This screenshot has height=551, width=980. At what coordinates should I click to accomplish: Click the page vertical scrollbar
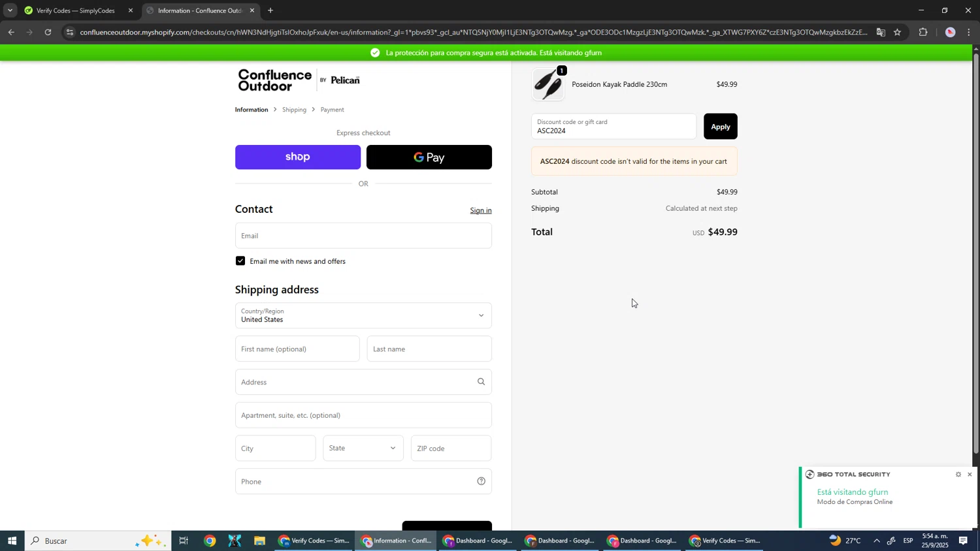coord(976,255)
